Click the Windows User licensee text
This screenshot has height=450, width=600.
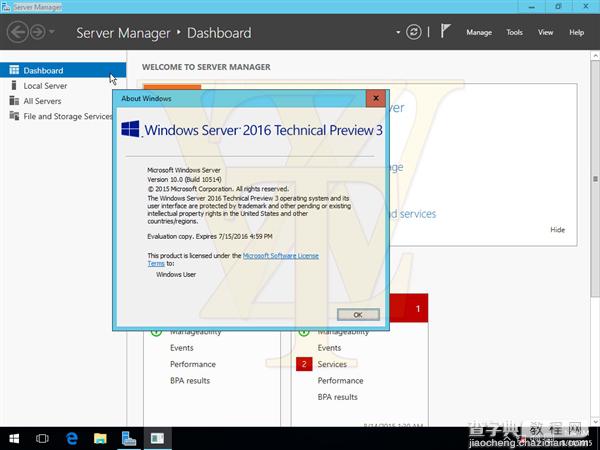[176, 274]
